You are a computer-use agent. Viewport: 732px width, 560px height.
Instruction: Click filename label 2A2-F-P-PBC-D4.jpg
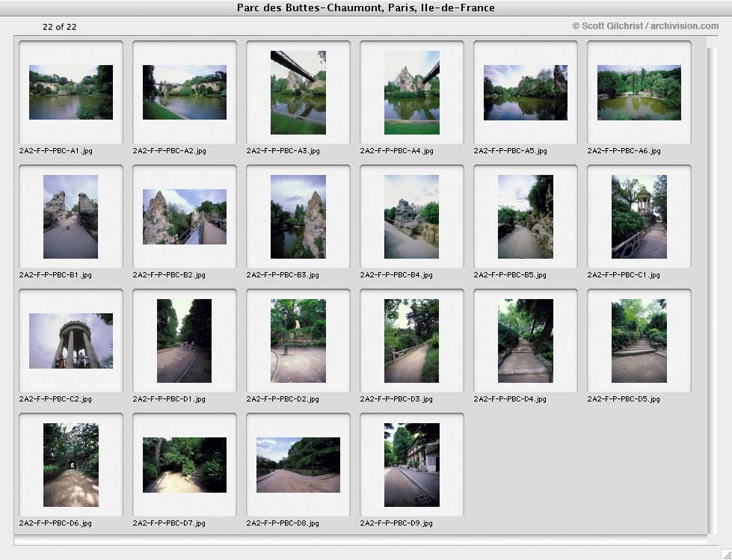[510, 399]
